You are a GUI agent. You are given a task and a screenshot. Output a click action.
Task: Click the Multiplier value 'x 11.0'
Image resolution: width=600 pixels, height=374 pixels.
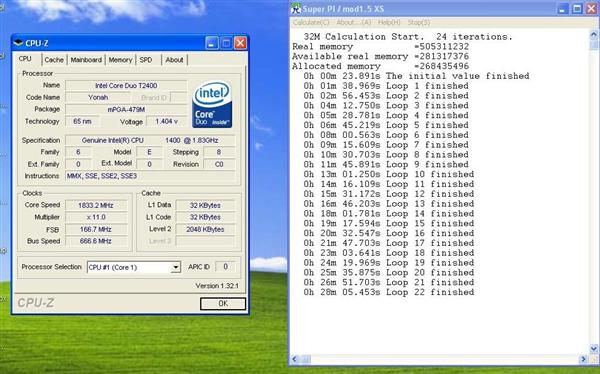click(x=96, y=217)
